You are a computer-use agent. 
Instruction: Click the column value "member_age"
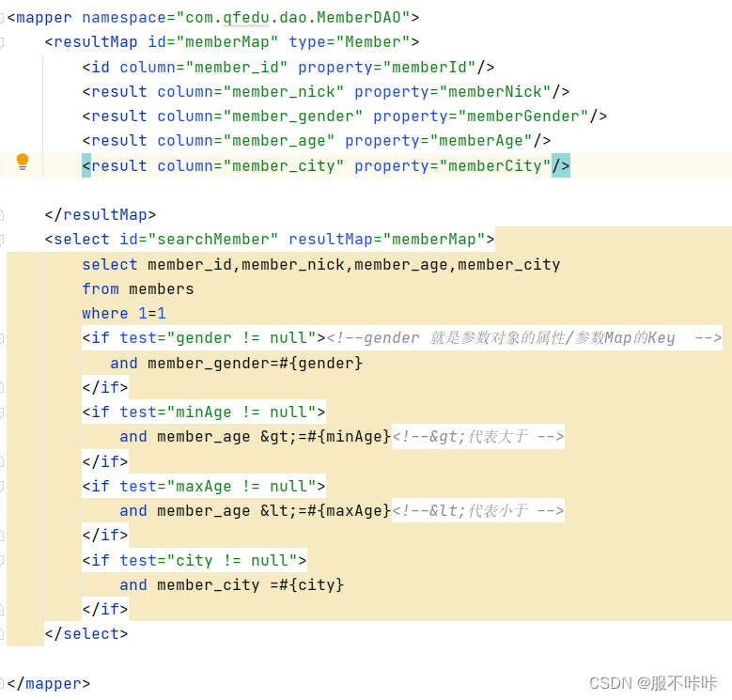click(x=279, y=140)
